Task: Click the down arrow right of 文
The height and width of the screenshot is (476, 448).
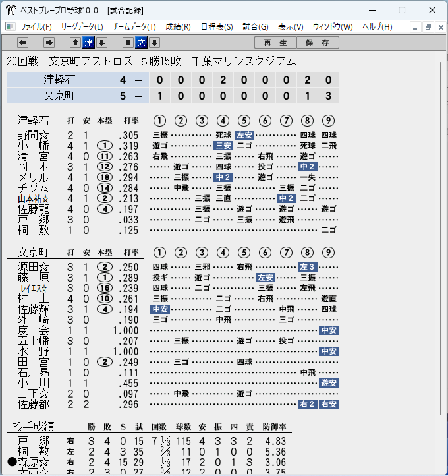Action: coord(154,43)
